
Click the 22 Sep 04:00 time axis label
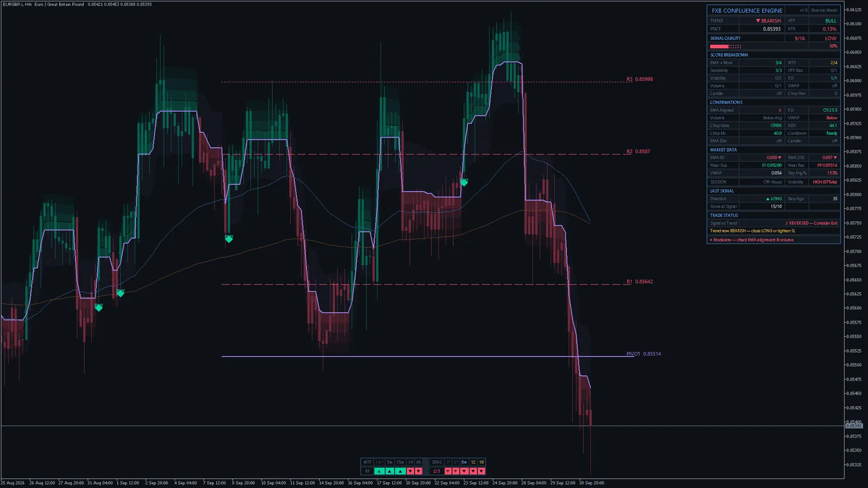(x=447, y=483)
